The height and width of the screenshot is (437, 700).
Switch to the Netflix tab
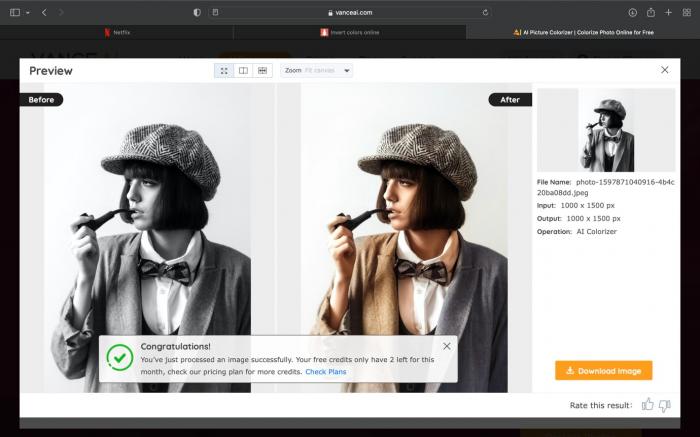pyautogui.click(x=117, y=32)
